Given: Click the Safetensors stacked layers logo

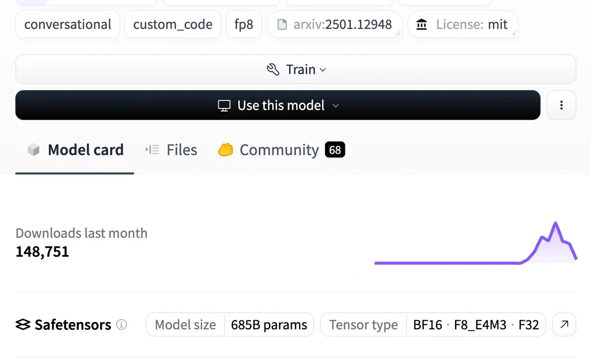Looking at the screenshot, I should point(23,325).
